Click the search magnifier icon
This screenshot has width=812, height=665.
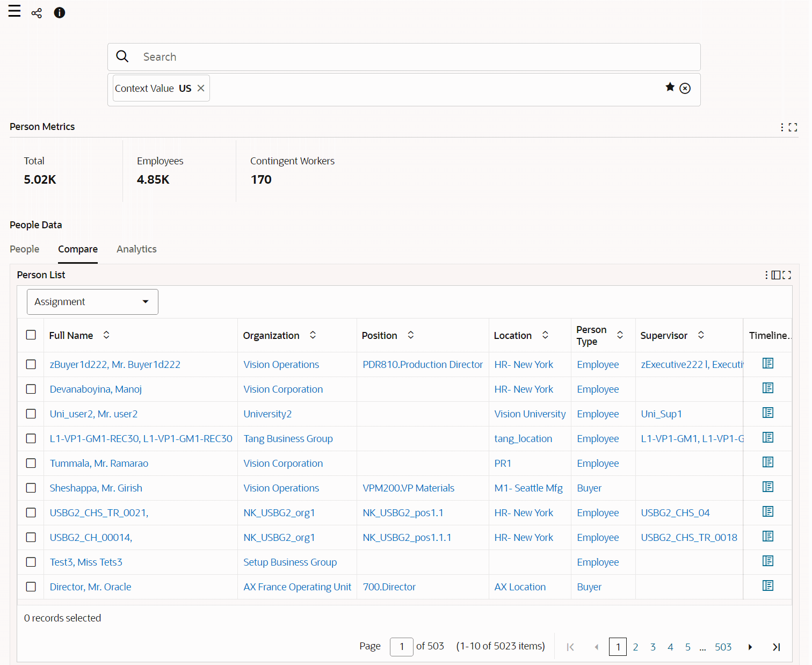(x=122, y=56)
